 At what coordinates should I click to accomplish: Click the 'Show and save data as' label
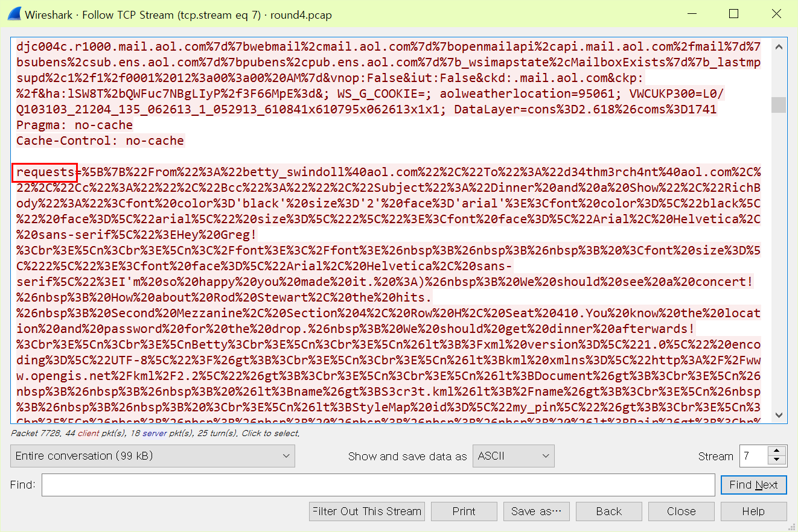[407, 457]
